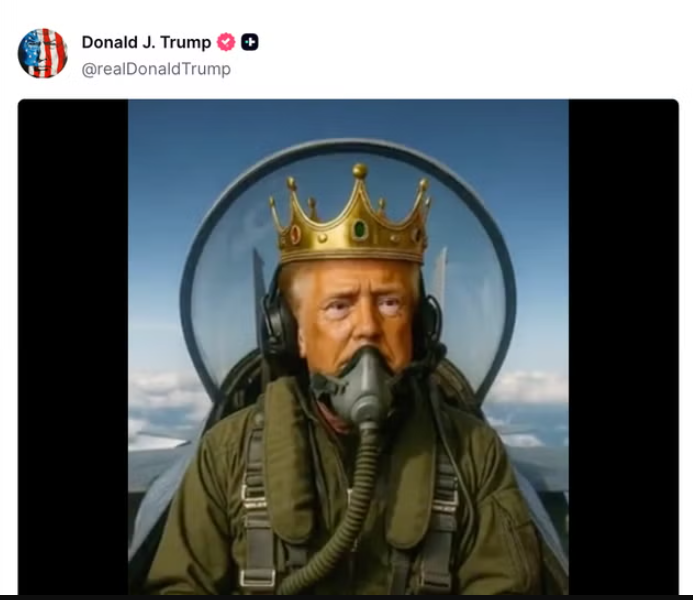Screen dimensions: 693x600
Task: Open the @realDonaldTrump handle link
Action: (156, 69)
